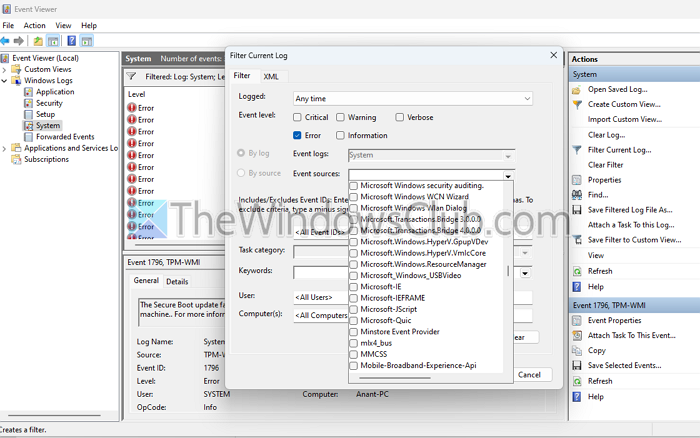Click the event sources list vertical scrollbar
The image size is (700, 438).
508,271
